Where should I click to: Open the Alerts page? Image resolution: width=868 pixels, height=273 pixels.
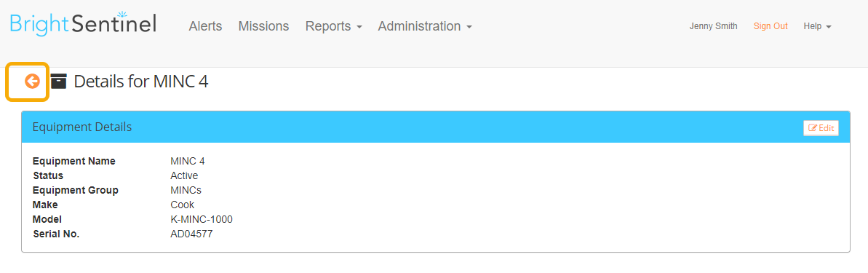pyautogui.click(x=205, y=26)
